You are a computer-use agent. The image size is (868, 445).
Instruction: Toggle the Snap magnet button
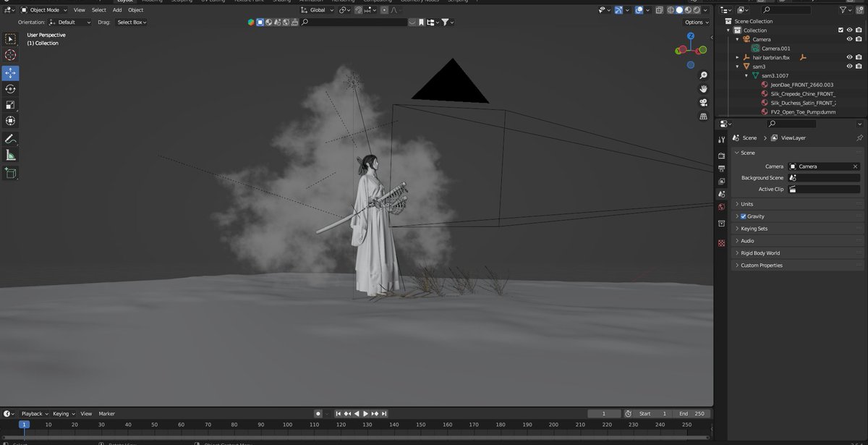[x=358, y=10]
